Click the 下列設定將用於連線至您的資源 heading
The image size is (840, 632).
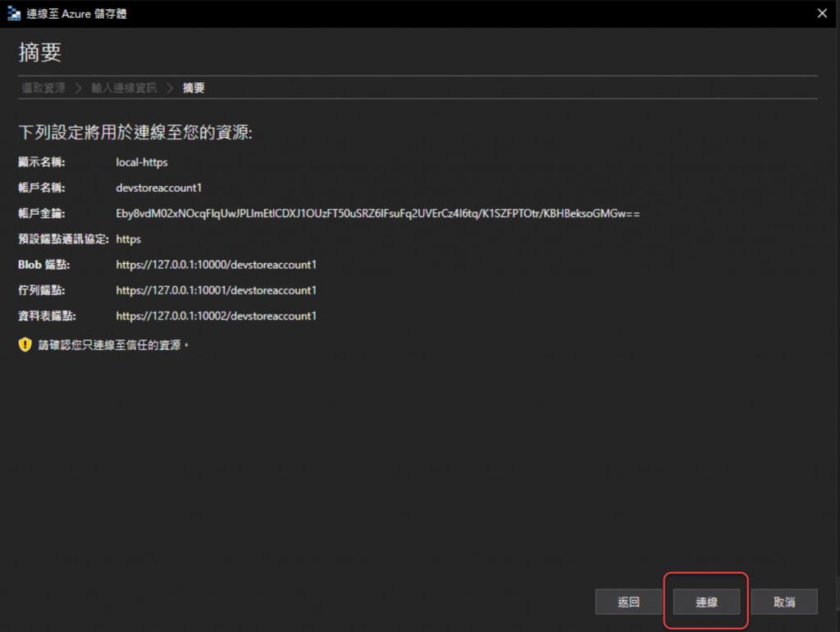pos(135,132)
